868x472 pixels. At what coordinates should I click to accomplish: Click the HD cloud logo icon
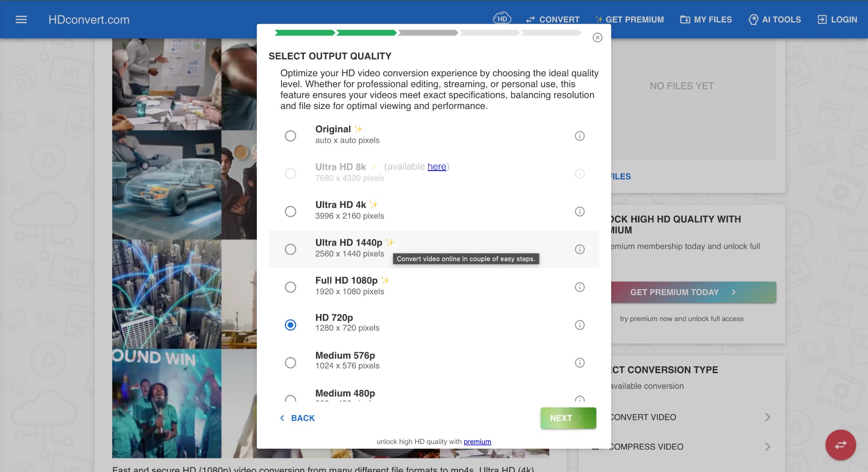coord(502,19)
